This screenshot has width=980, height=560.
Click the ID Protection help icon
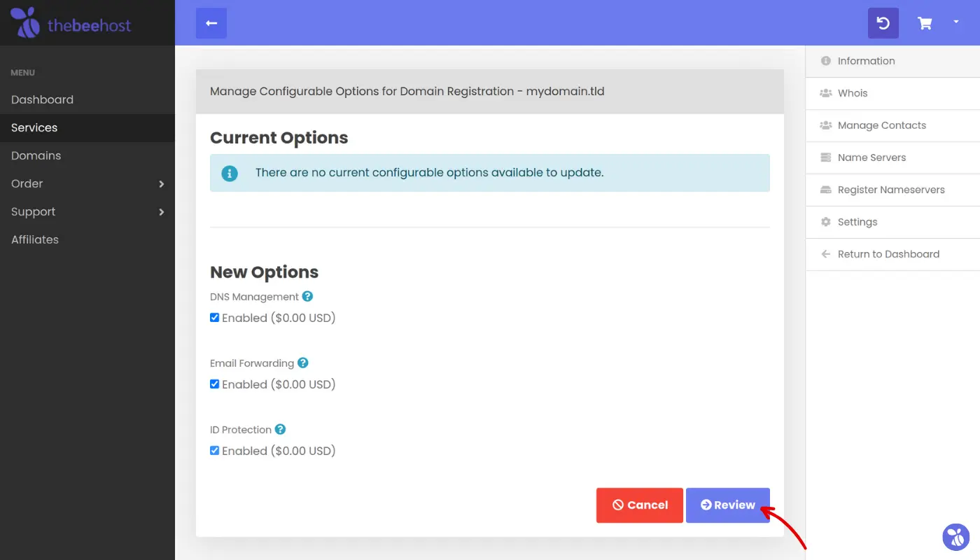(x=280, y=430)
